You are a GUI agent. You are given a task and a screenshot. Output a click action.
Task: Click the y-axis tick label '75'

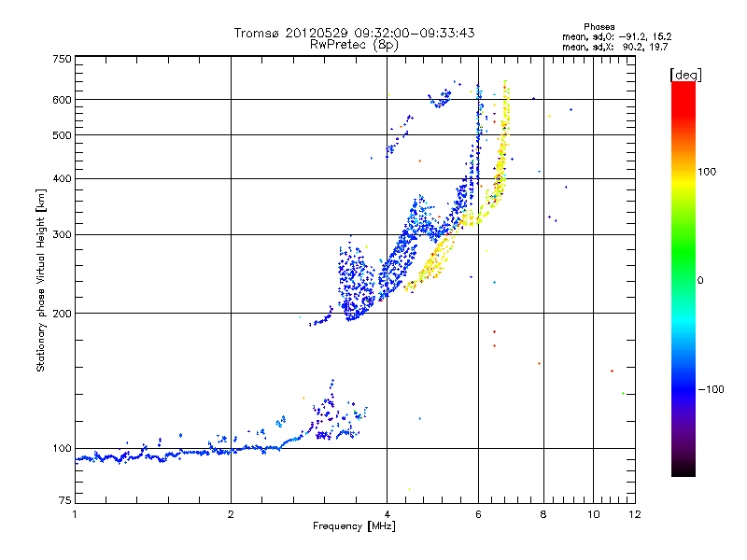point(65,500)
